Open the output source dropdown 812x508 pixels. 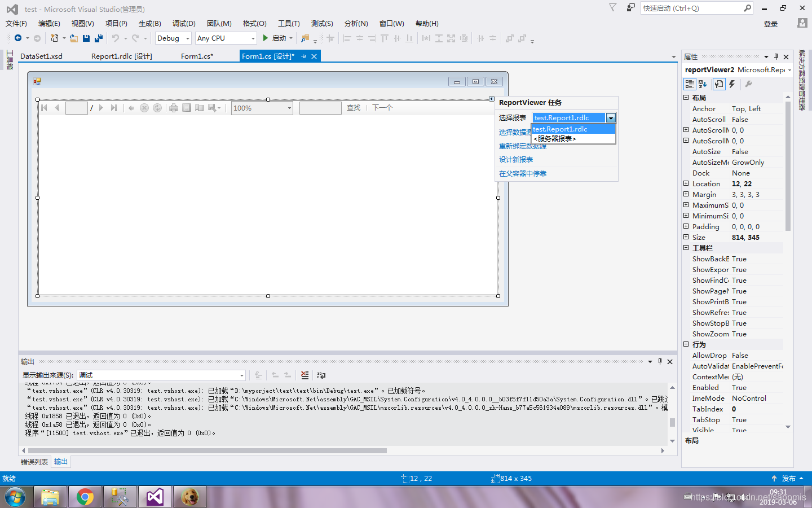[x=161, y=375]
